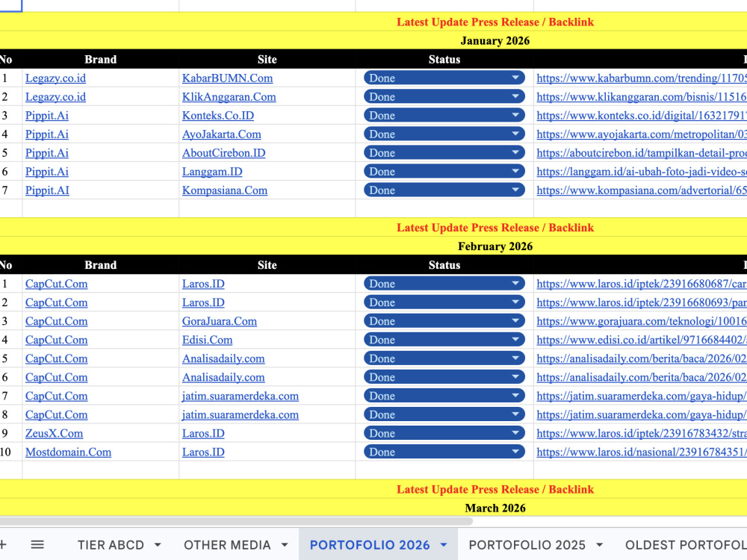Expand OTHER MEDIA tab options arrow
The width and height of the screenshot is (747, 560).
(x=285, y=545)
